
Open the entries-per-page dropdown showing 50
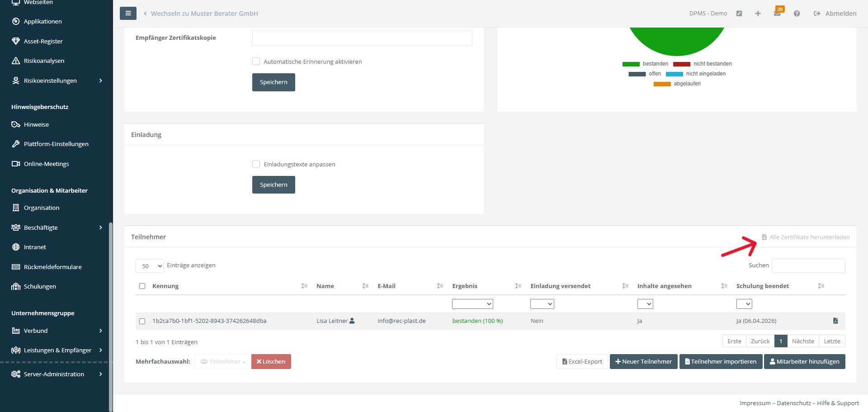click(150, 266)
